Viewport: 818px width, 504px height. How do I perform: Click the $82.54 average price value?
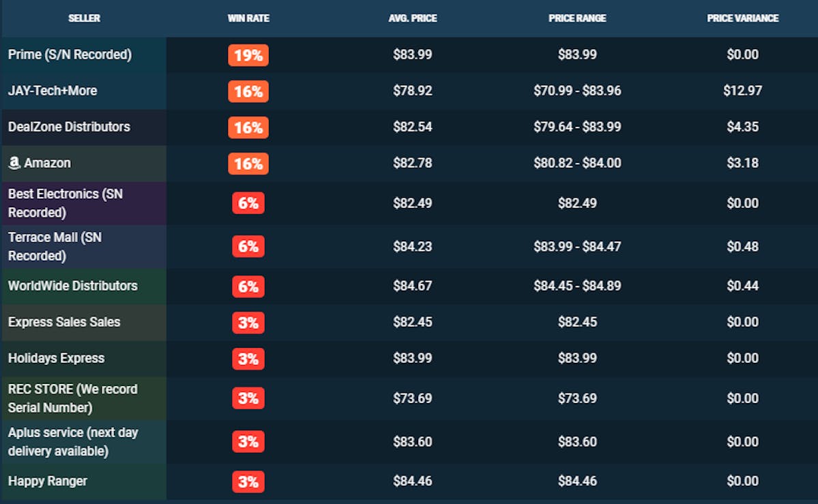click(x=413, y=127)
